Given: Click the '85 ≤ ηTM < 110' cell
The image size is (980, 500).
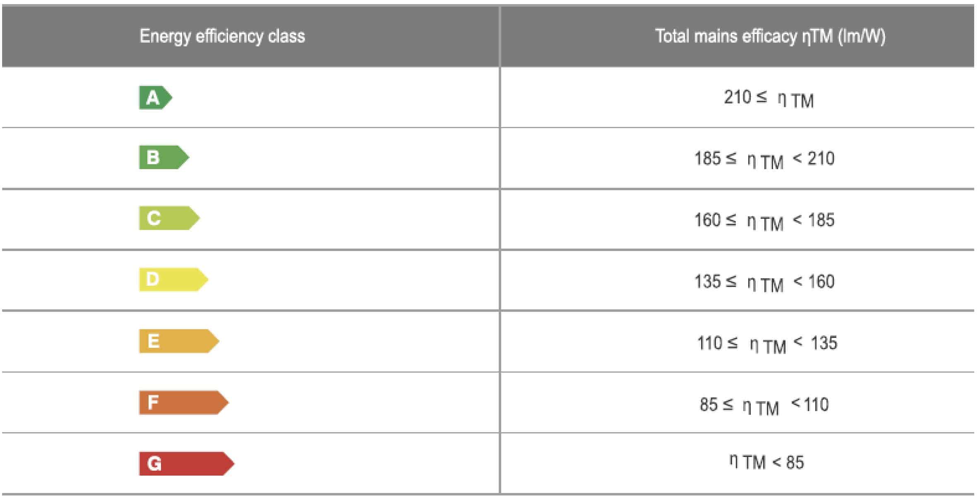Looking at the screenshot, I should point(764,406).
